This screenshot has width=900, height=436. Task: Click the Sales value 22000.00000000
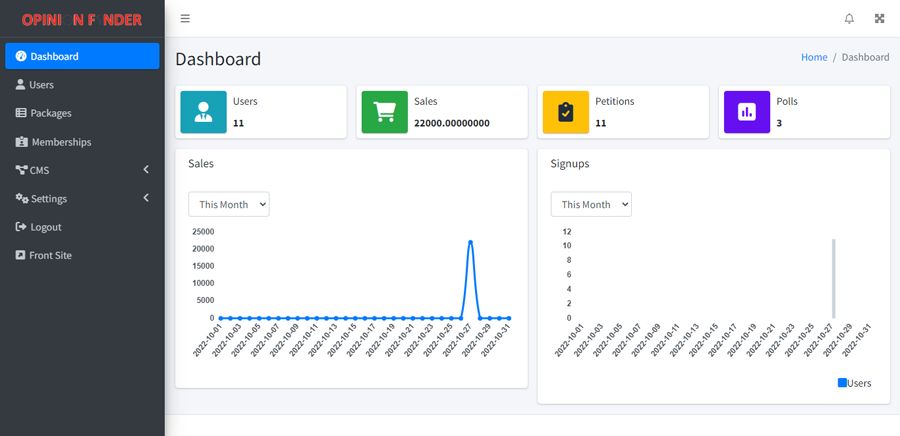(452, 123)
